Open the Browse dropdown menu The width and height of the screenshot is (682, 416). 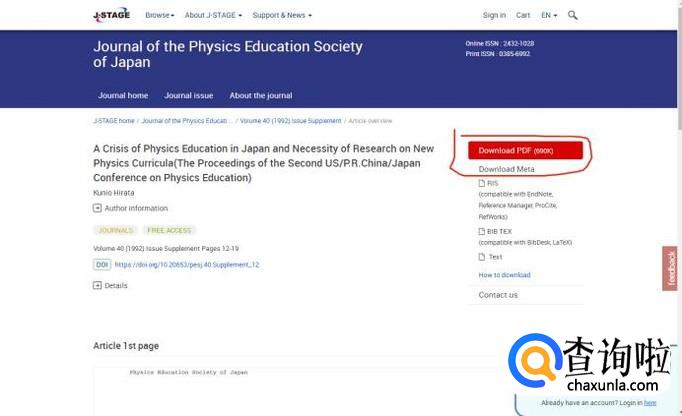click(159, 15)
